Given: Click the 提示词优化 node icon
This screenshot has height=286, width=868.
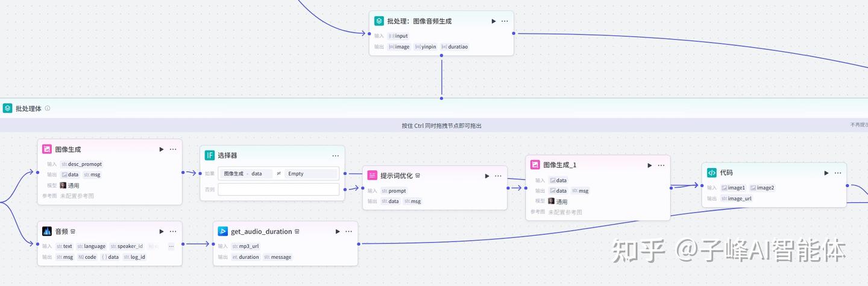Looking at the screenshot, I should click(373, 176).
